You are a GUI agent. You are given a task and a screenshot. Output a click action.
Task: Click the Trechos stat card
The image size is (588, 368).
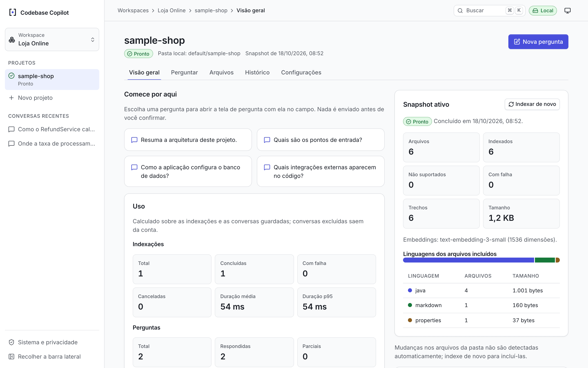pyautogui.click(x=441, y=213)
